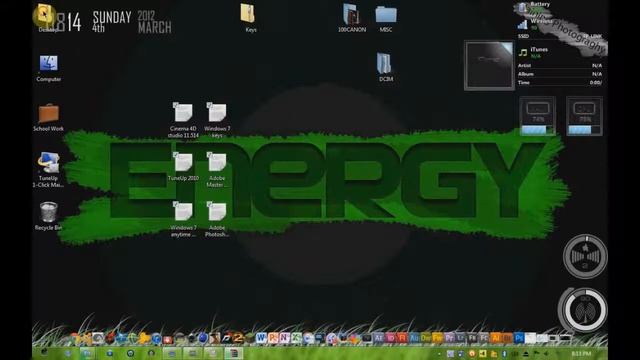The width and height of the screenshot is (640, 360).
Task: Click the Windows Start orb
Action: (x=44, y=353)
